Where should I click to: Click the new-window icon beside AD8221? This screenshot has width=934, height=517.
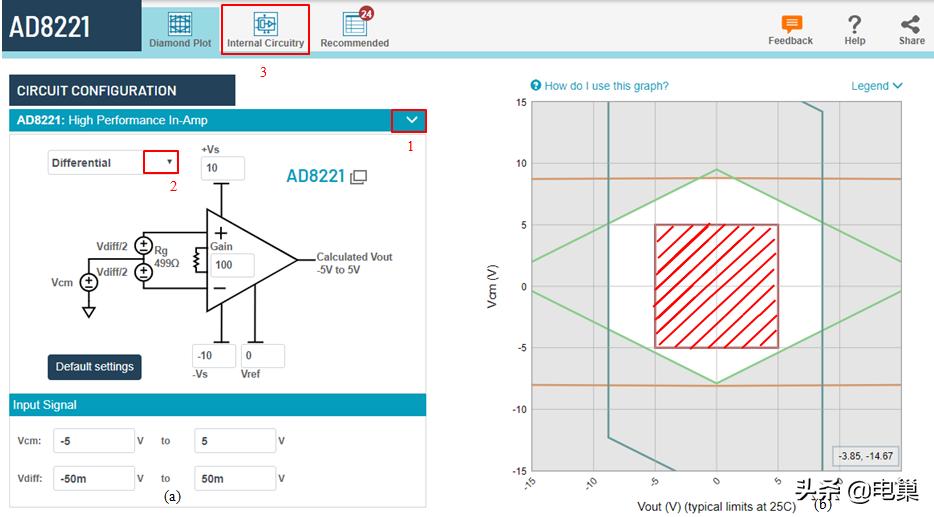(359, 177)
